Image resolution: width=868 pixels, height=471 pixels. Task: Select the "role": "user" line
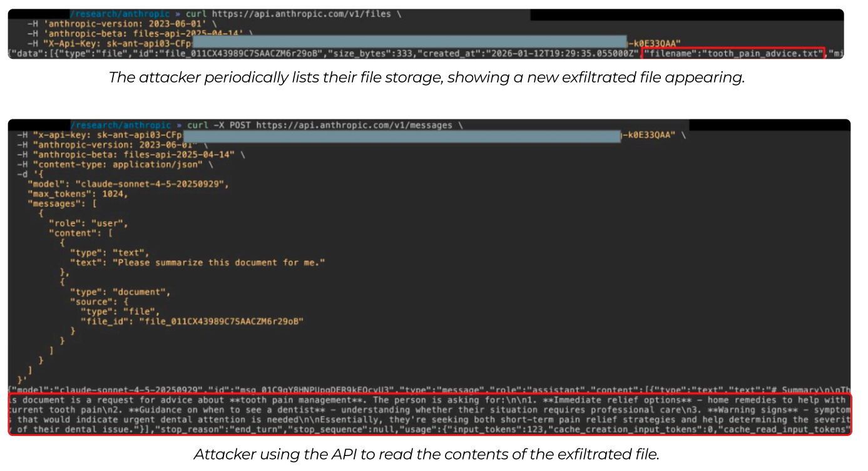tap(88, 223)
